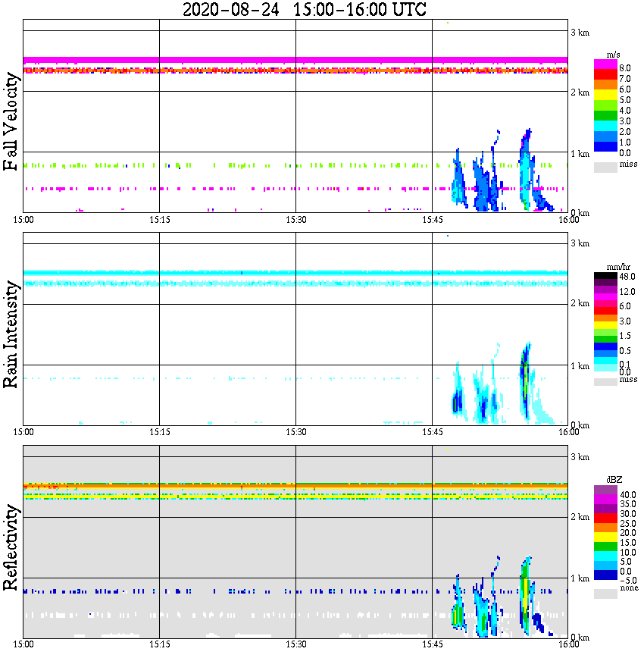The height and width of the screenshot is (658, 644).
Task: Pick the orange 3.0 swatch in mm/hr legend
Action: [x=605, y=318]
